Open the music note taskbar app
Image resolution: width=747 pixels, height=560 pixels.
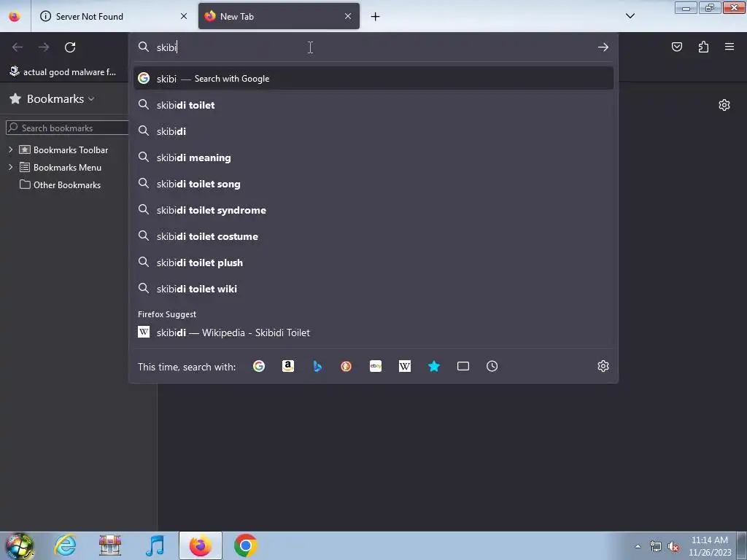tap(155, 545)
